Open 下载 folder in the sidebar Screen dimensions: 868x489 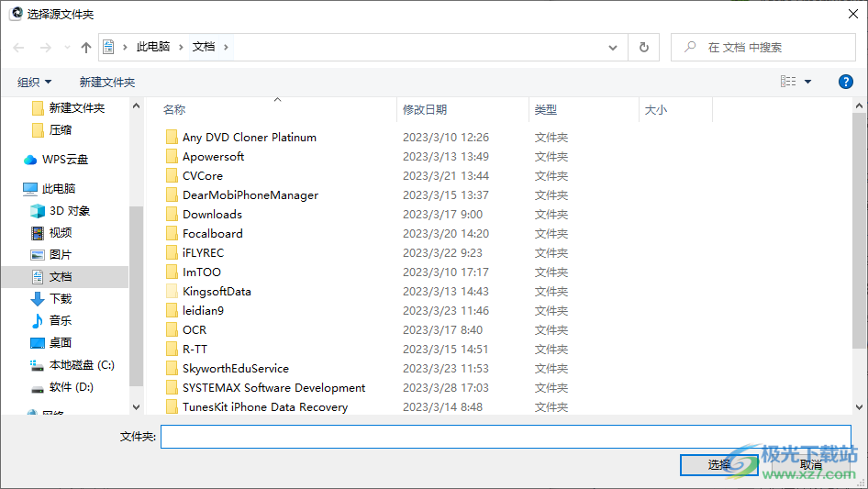(x=60, y=299)
